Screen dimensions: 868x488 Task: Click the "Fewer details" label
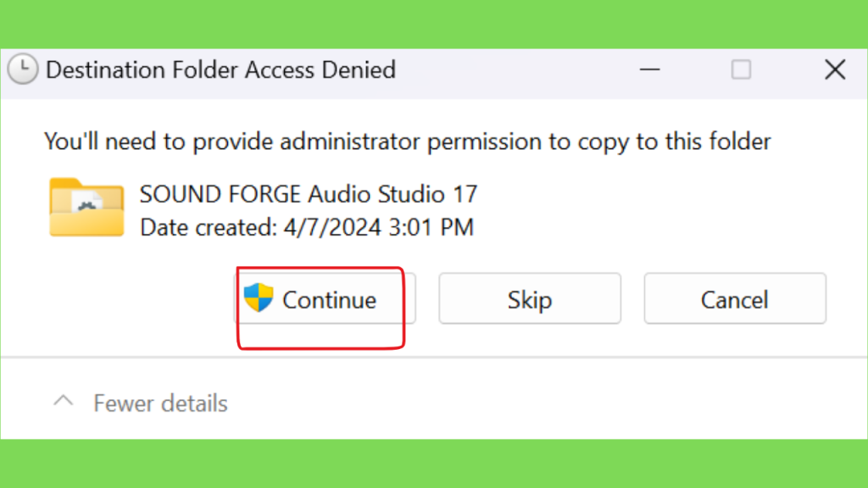[160, 402]
